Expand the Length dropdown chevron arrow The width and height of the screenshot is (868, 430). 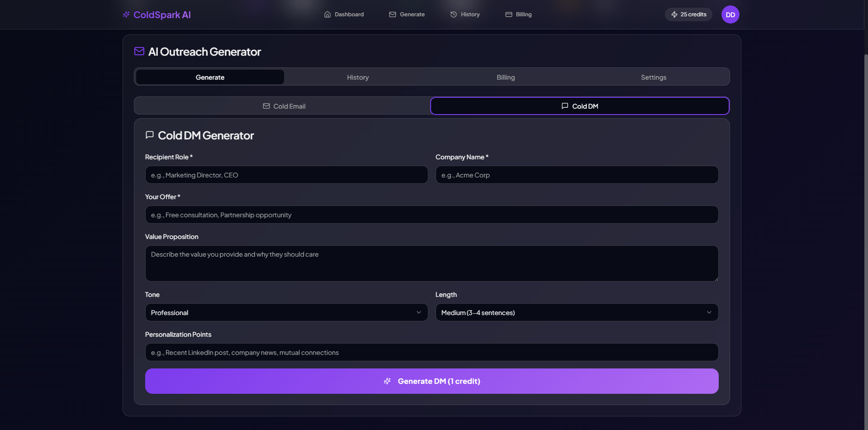click(x=709, y=312)
